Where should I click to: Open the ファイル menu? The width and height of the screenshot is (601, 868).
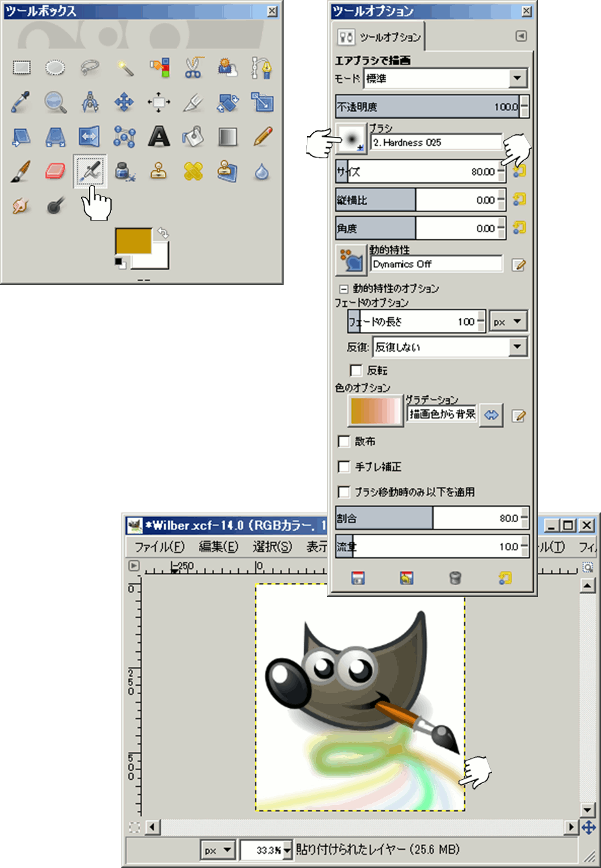pos(160,547)
